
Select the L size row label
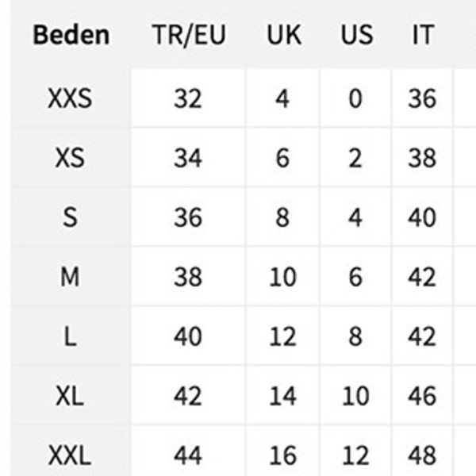click(70, 336)
